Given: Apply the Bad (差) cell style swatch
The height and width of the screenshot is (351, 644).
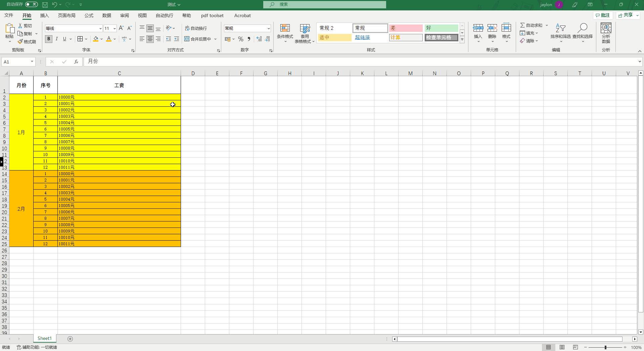Looking at the screenshot, I should pos(406,28).
